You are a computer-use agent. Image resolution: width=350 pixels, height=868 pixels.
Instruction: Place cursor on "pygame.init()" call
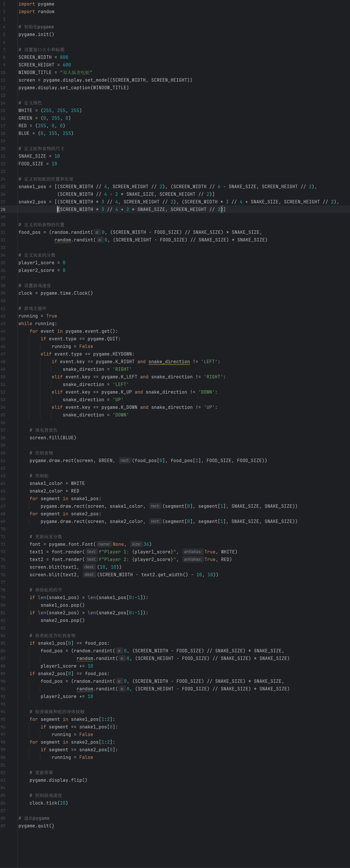click(x=36, y=34)
